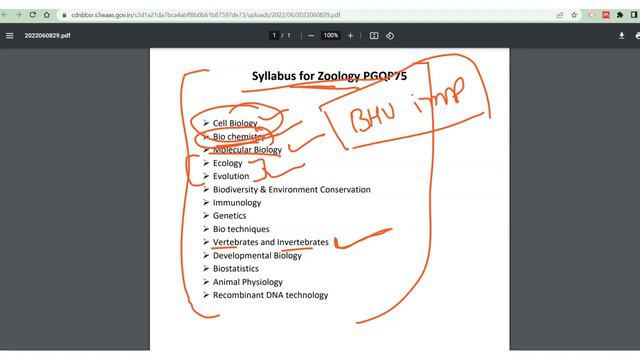Select the Ecology list item
Screen dimensions: 640x360
[x=228, y=163]
